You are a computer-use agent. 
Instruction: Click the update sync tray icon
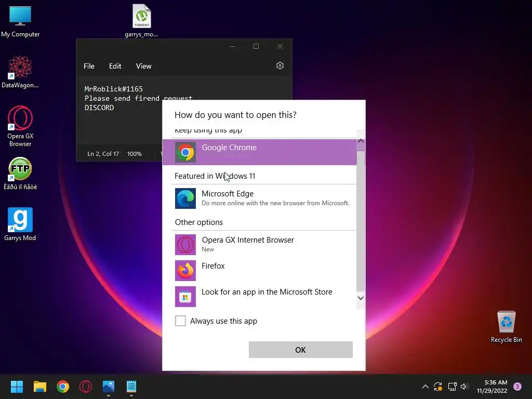pos(438,387)
